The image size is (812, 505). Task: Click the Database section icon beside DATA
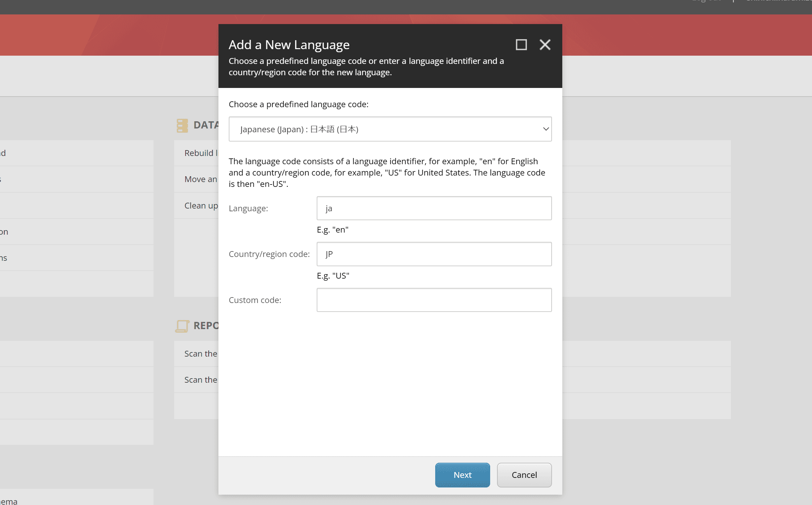[182, 125]
